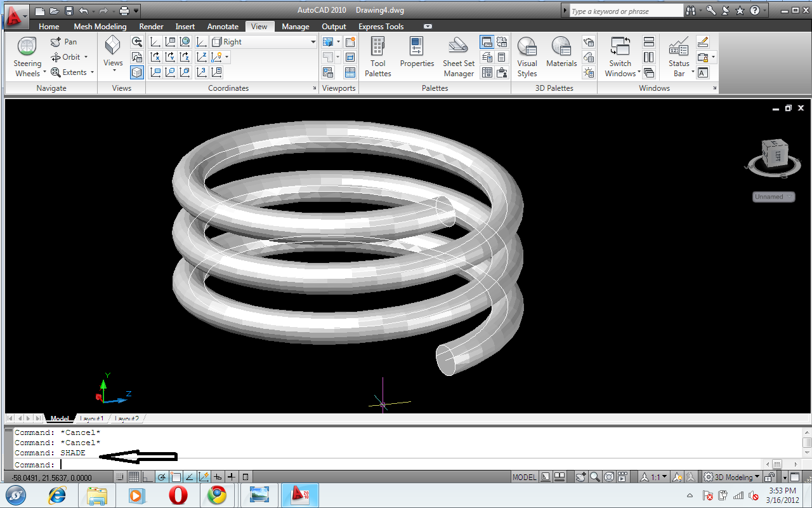Open the Orbit dropdown arrow

pyautogui.click(x=87, y=57)
